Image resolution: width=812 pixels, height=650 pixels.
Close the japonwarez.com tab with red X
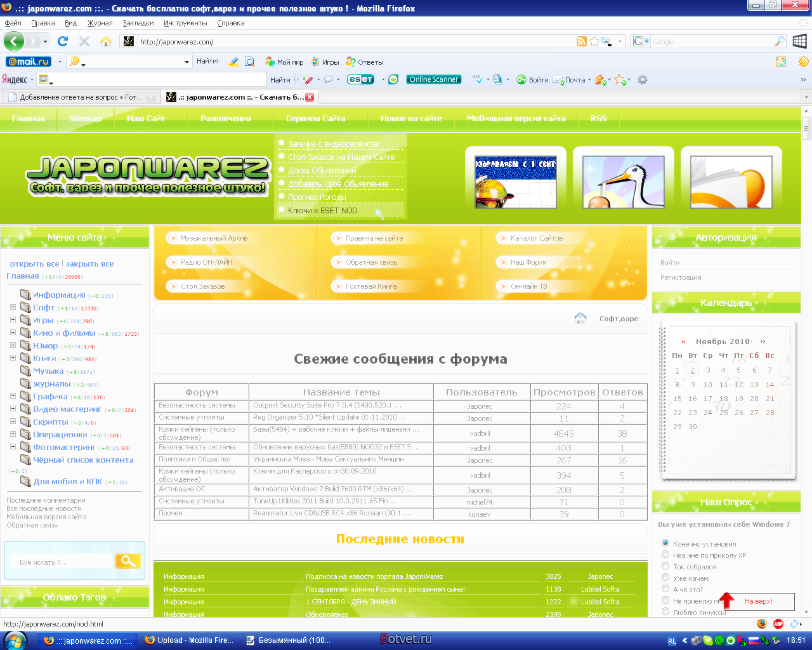310,97
